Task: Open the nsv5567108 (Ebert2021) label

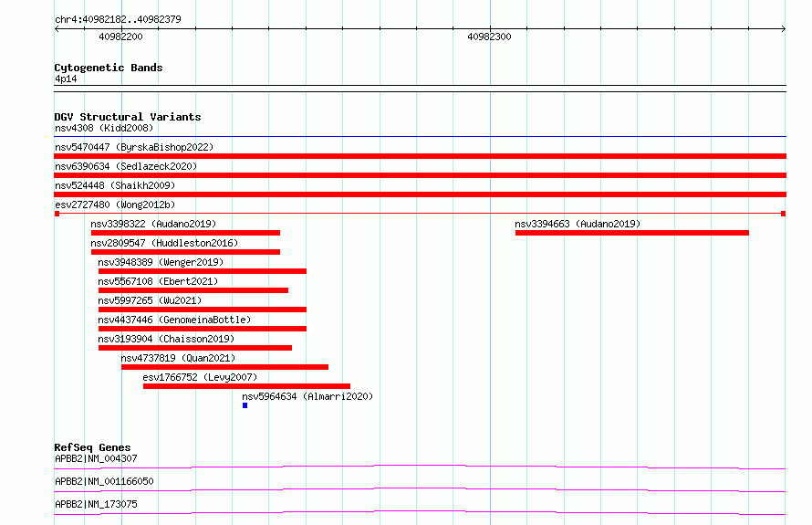Action: tap(158, 281)
